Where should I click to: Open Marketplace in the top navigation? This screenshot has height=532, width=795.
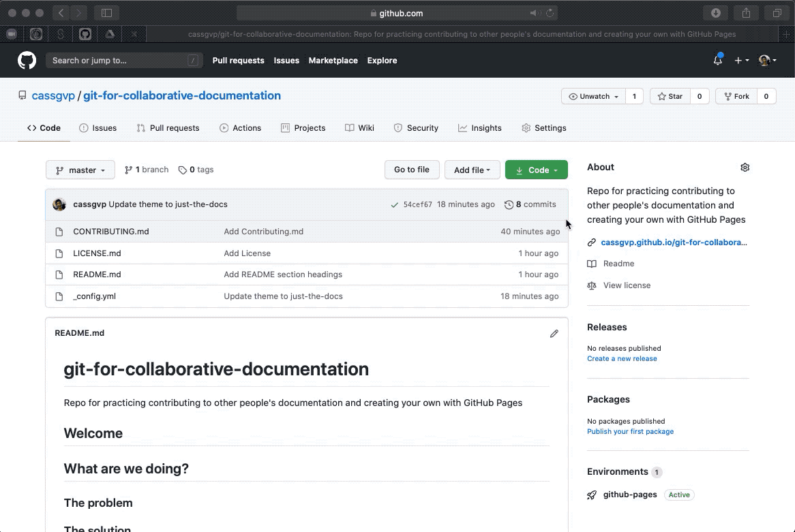point(333,61)
